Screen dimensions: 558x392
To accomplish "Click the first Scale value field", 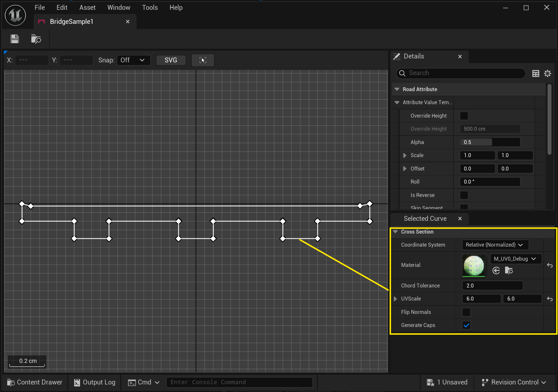I will [478, 155].
